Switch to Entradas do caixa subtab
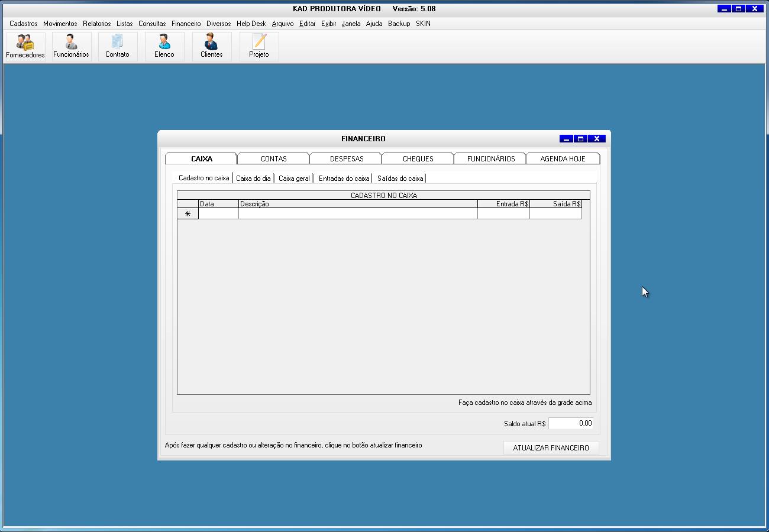Image resolution: width=769 pixels, height=532 pixels. coord(344,178)
